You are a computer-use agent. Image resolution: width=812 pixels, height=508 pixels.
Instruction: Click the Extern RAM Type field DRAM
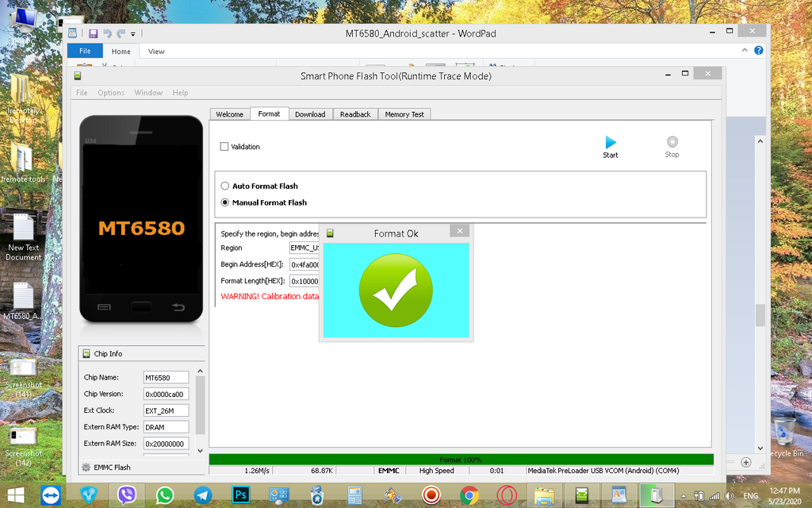(167, 427)
